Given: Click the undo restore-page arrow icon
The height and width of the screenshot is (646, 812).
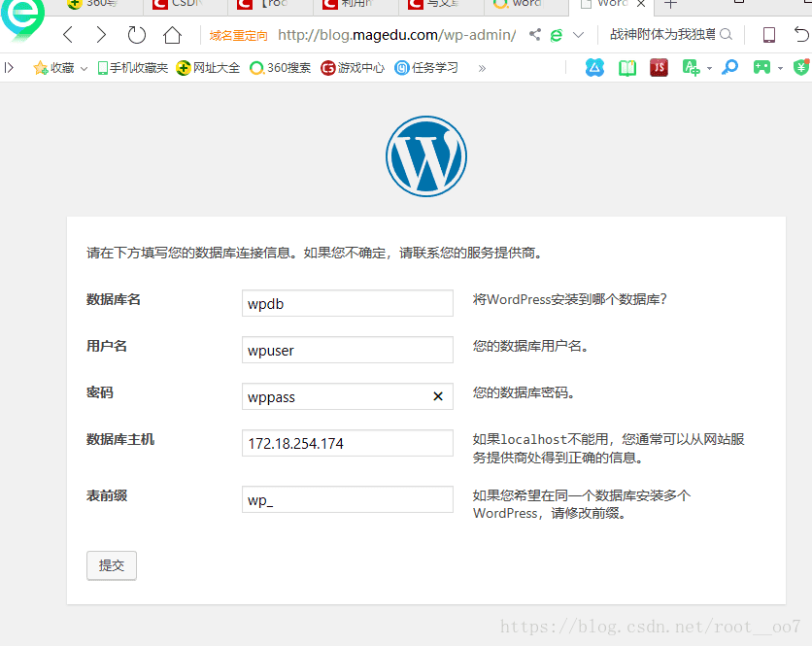Looking at the screenshot, I should click(801, 35).
